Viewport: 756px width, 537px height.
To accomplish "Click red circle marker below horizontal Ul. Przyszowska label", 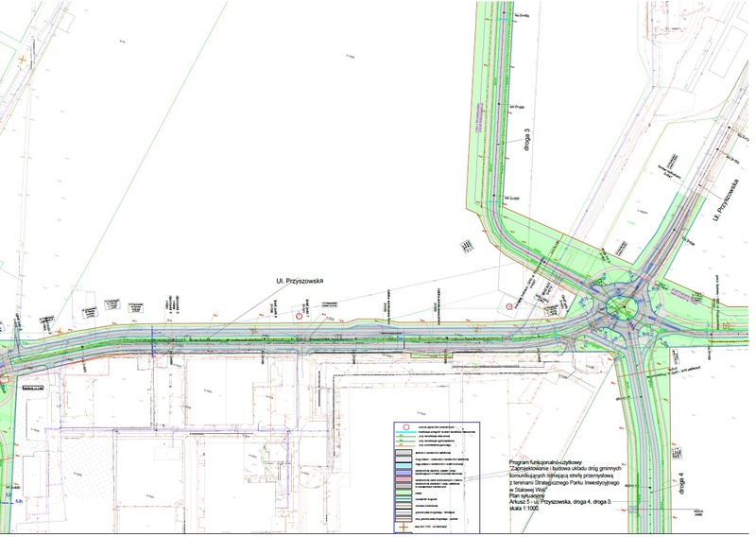I will 299,316.
